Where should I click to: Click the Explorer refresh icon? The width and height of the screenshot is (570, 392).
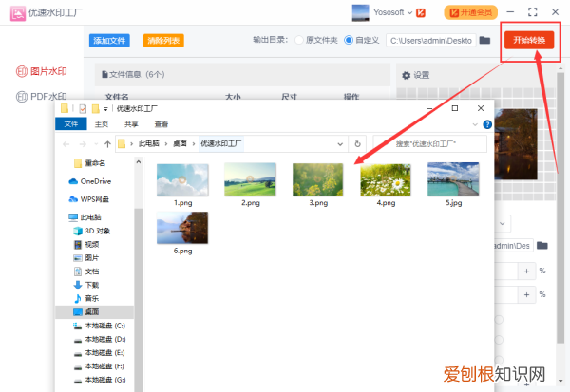[357, 144]
